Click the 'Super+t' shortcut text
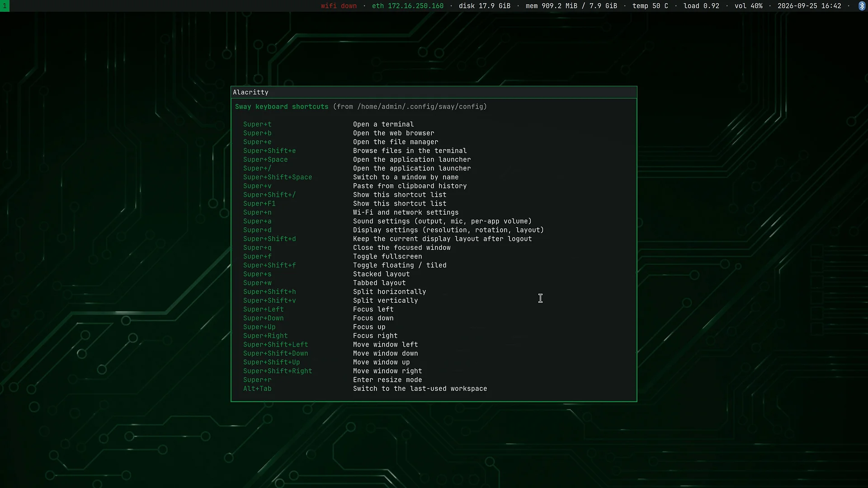This screenshot has height=488, width=868. click(257, 124)
